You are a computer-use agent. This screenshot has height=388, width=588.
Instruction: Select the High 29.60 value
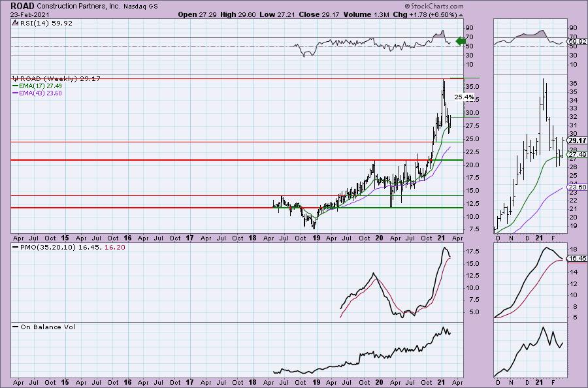click(238, 14)
